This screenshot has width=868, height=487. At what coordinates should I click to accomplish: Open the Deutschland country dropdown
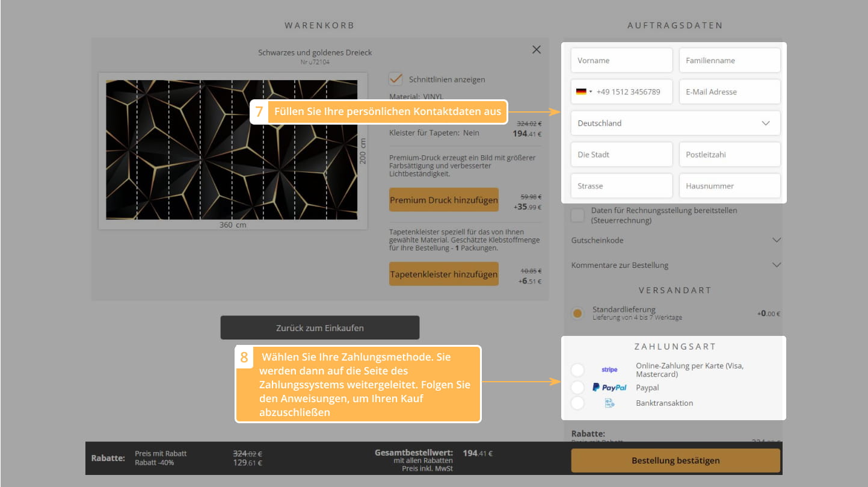(x=675, y=123)
